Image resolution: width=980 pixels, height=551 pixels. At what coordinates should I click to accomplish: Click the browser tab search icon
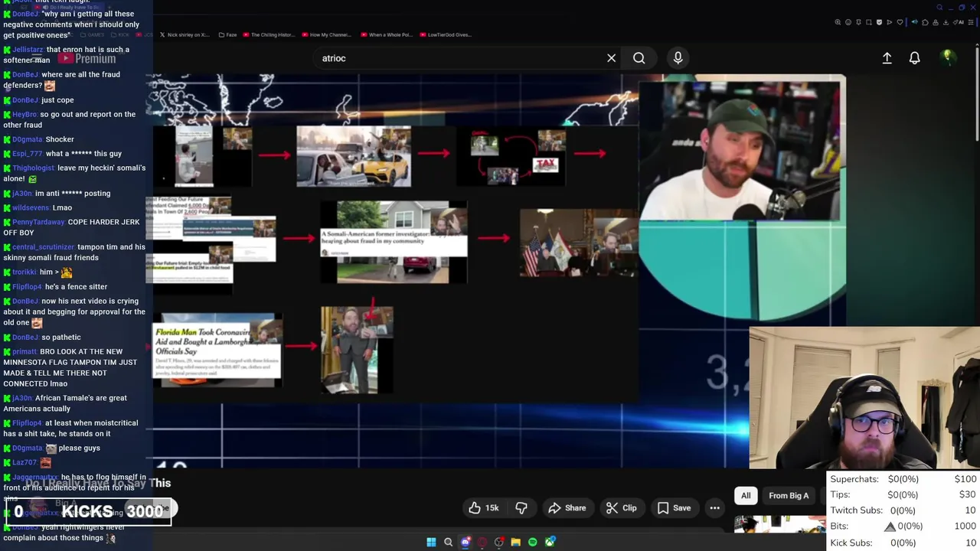939,8
